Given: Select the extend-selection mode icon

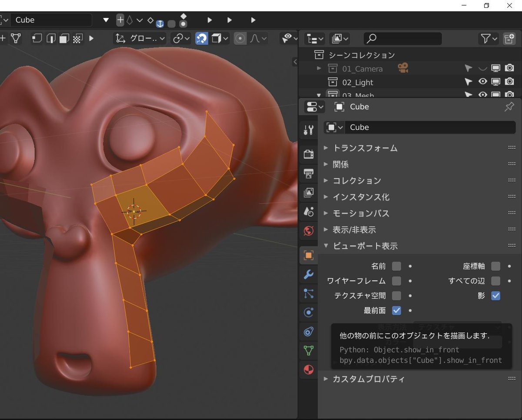Looking at the screenshot, I should coord(50,38).
